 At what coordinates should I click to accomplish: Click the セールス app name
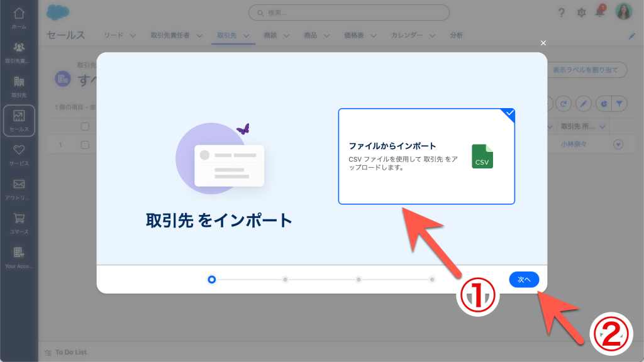tap(65, 35)
